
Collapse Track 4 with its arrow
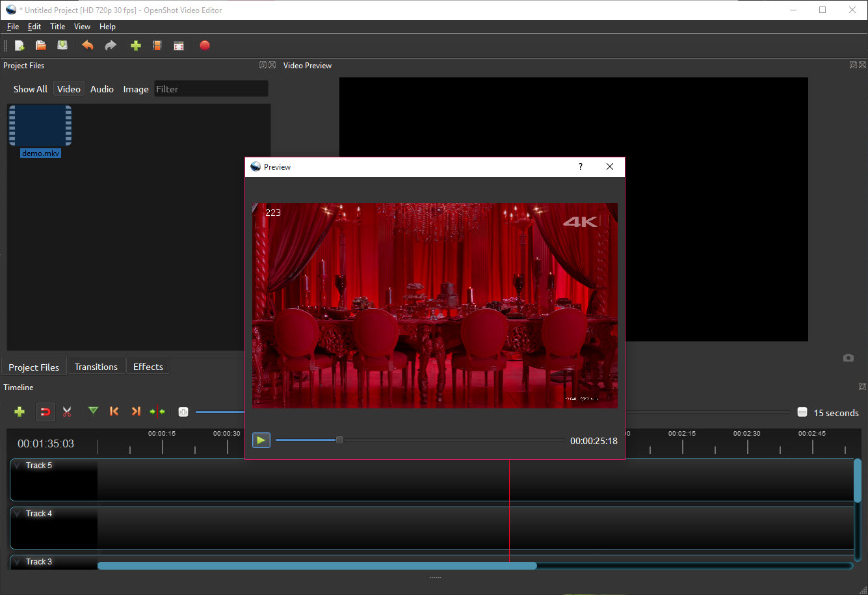[18, 514]
